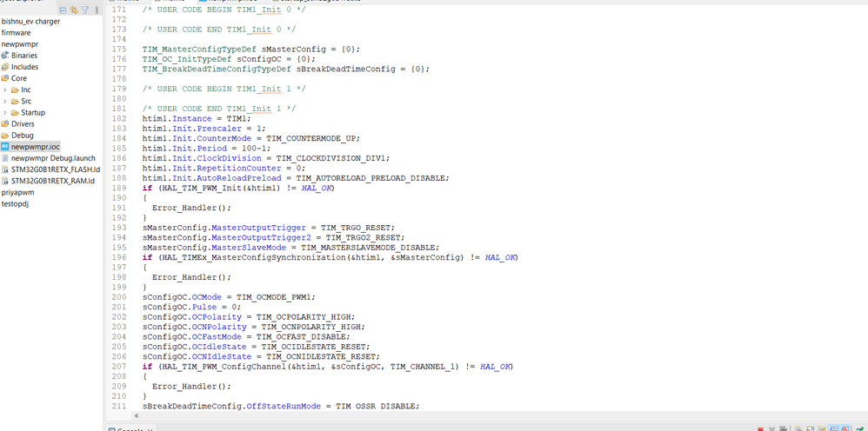Image resolution: width=868 pixels, height=431 pixels.
Task: Toggle Link with Editor in Project Explorer
Action: click(x=74, y=10)
